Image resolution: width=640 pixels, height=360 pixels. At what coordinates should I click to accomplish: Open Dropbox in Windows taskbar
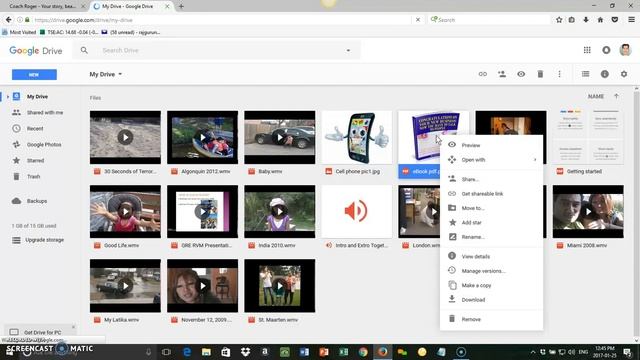point(245,352)
